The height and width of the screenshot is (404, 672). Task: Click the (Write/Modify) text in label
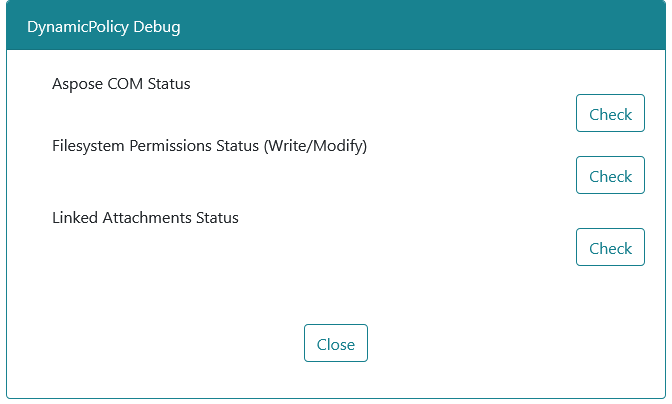[315, 146]
